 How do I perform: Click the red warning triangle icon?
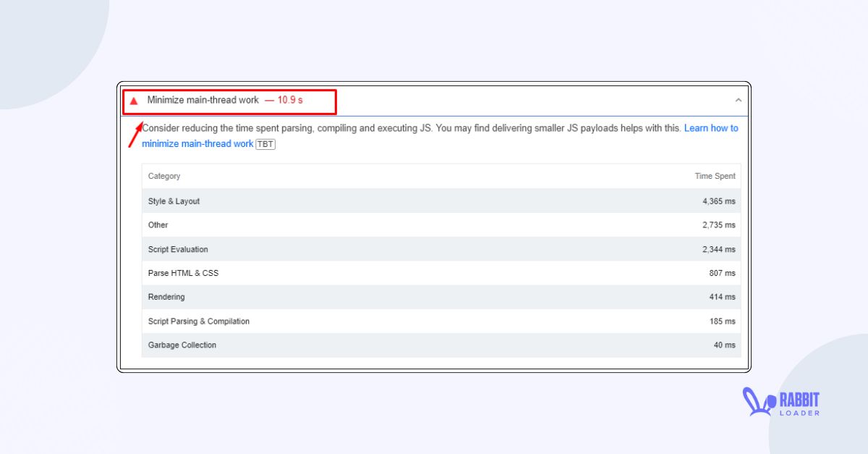click(133, 101)
